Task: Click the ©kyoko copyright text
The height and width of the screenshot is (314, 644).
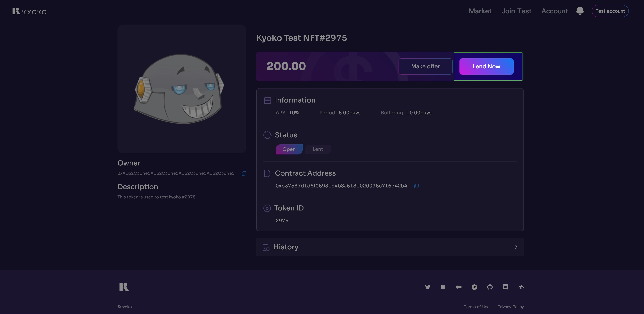Action: (124, 307)
